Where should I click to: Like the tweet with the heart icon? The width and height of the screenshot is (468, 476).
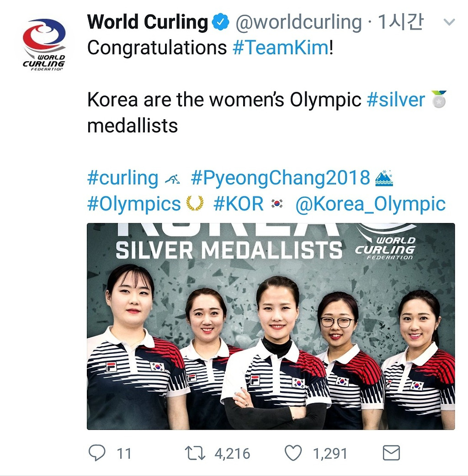pos(293,453)
